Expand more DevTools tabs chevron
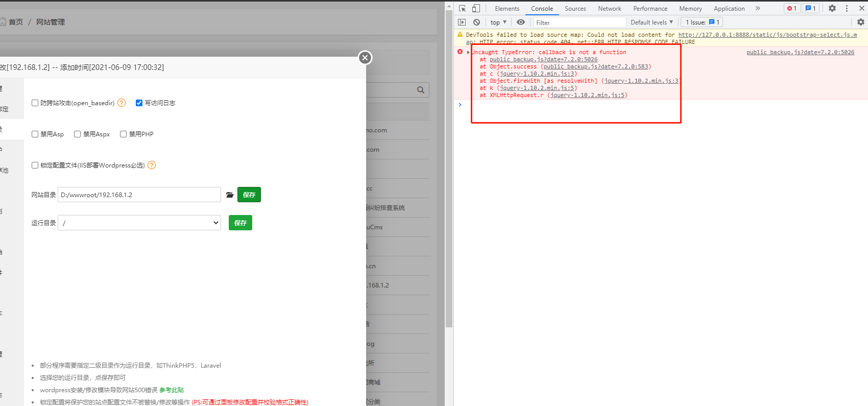 point(758,8)
